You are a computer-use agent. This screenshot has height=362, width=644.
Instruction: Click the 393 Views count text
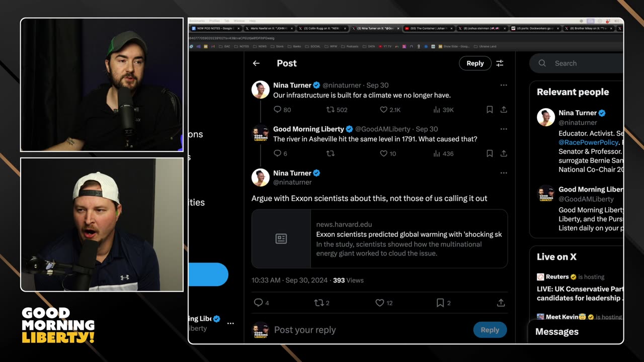click(x=348, y=280)
